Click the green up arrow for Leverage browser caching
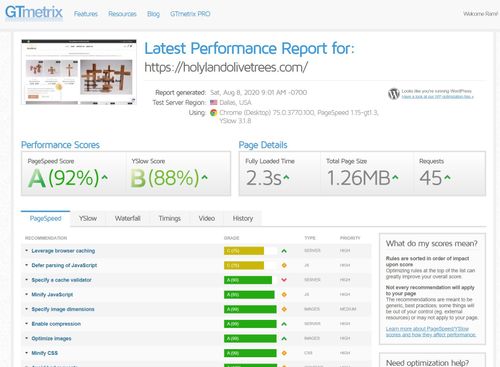 point(284,251)
